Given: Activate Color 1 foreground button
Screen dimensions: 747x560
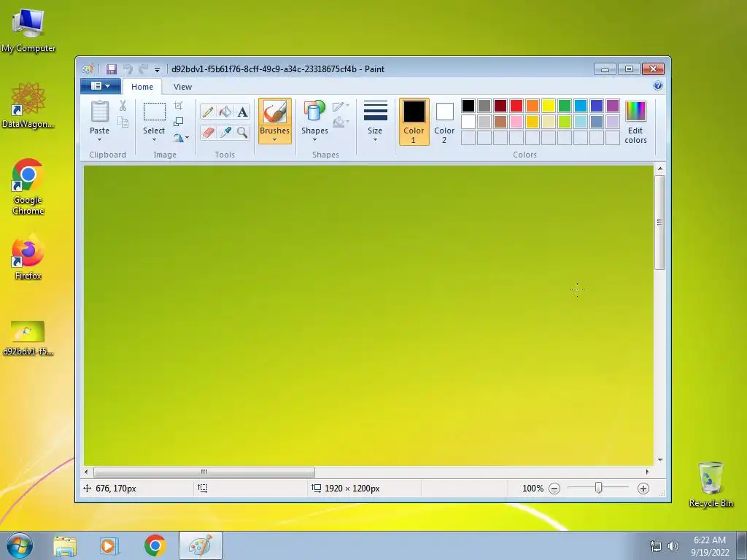Looking at the screenshot, I should [414, 122].
